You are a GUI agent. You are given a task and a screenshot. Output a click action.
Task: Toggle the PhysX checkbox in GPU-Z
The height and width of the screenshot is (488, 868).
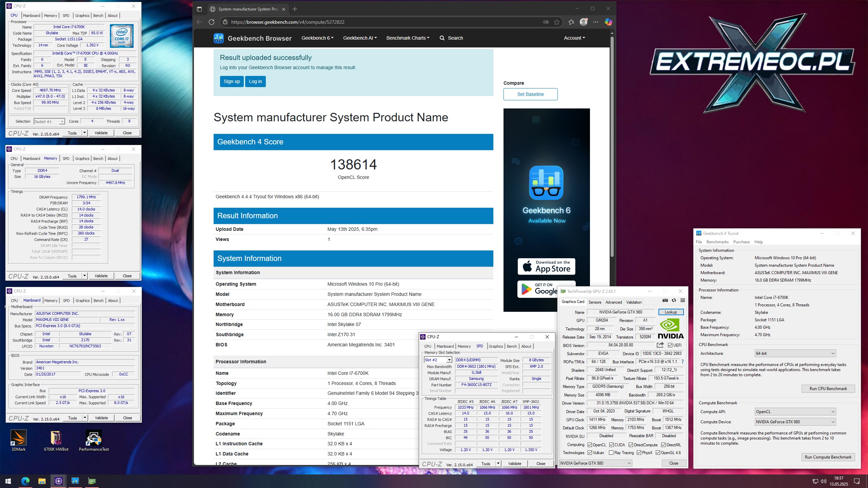click(639, 452)
